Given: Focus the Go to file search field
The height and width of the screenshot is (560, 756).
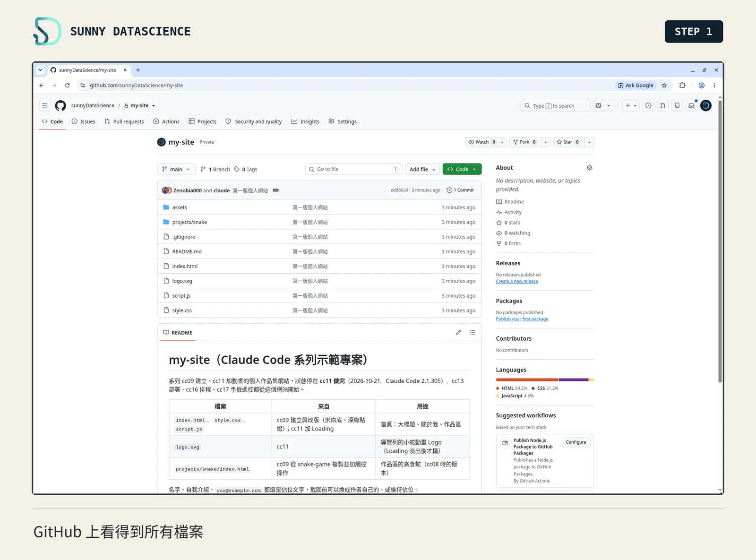Looking at the screenshot, I should click(x=354, y=169).
